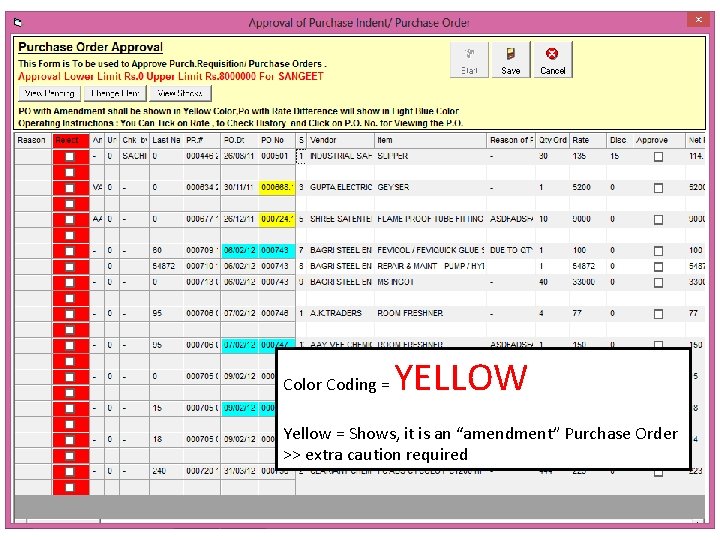This screenshot has height=540, width=720.
Task: Tick Reject for the MS INGOT row
Action: [69, 282]
